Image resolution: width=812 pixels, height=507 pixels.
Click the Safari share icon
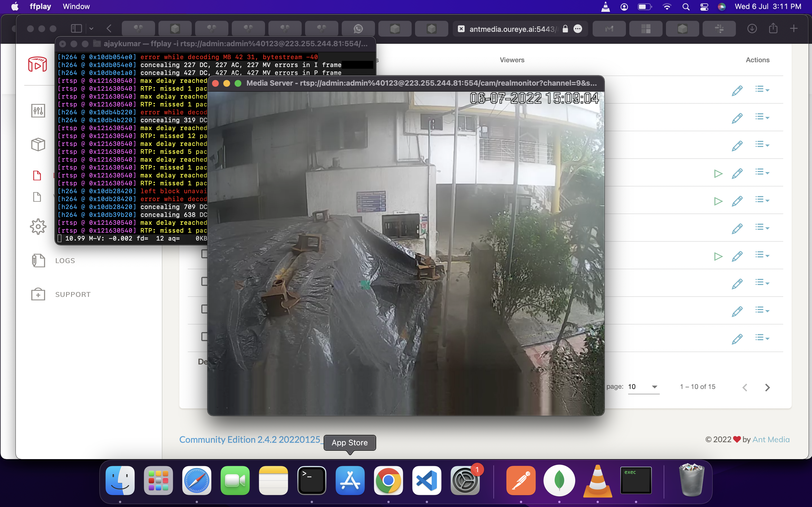point(773,29)
